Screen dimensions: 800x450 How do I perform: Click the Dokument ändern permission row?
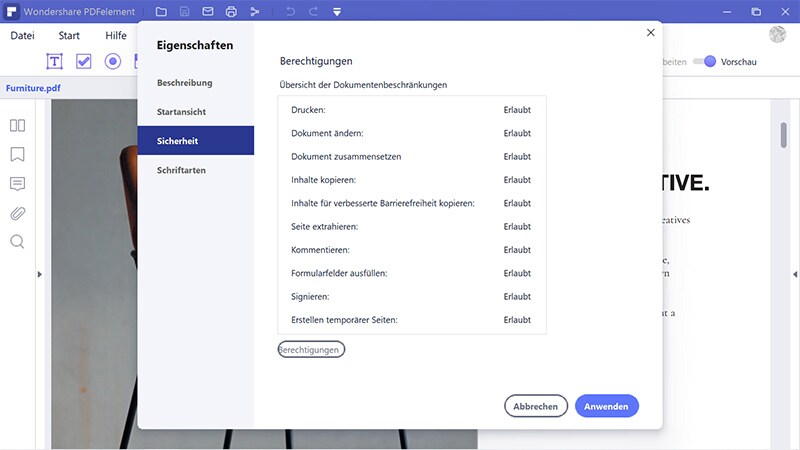tap(411, 133)
